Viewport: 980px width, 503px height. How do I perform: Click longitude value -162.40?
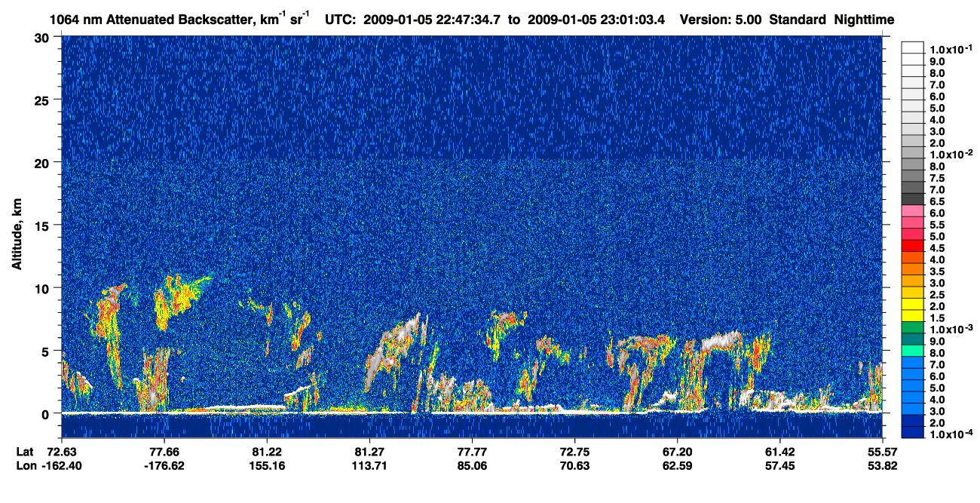click(62, 466)
